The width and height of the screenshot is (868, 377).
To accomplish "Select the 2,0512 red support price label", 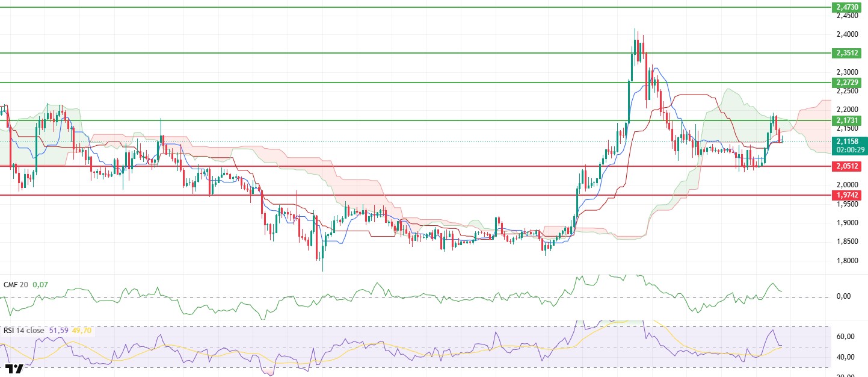I will tap(849, 166).
